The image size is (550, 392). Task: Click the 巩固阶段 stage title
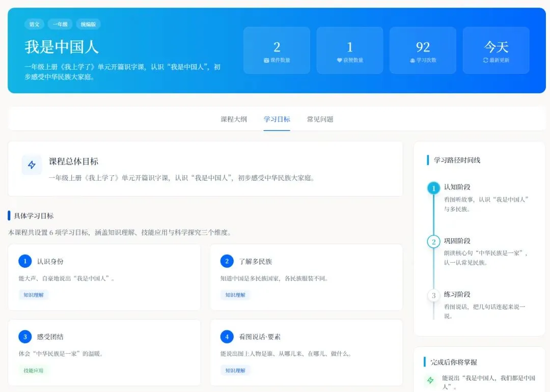pyautogui.click(x=457, y=241)
